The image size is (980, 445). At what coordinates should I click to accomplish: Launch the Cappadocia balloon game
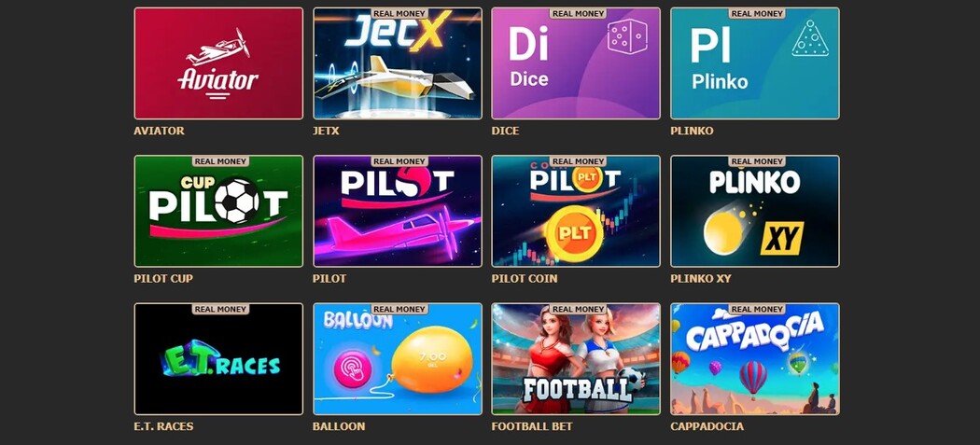point(755,359)
